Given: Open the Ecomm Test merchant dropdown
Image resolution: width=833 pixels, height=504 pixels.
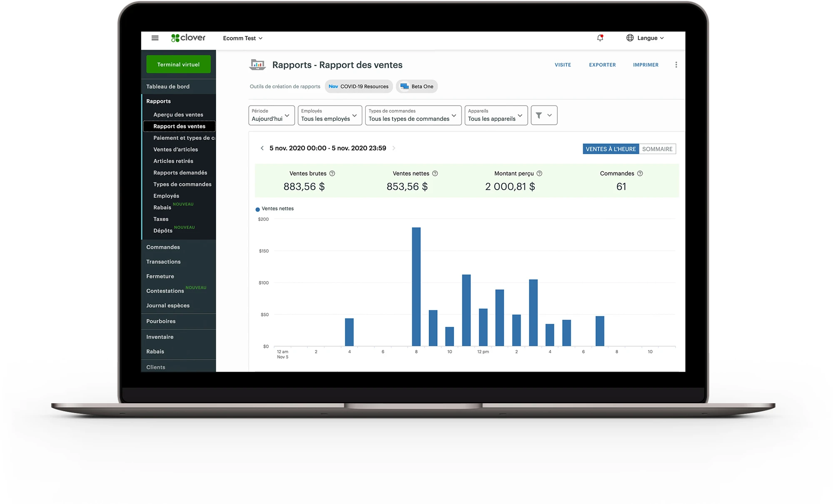Looking at the screenshot, I should pyautogui.click(x=242, y=38).
